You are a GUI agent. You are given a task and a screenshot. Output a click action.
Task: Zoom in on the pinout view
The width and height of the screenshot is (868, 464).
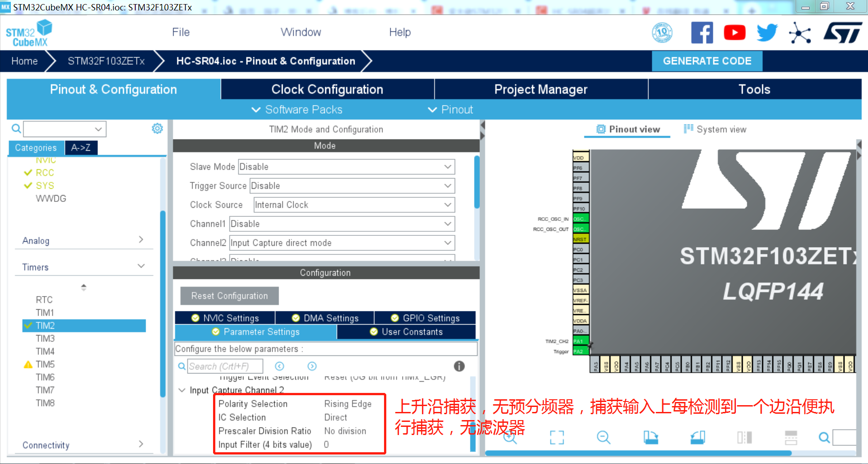510,438
